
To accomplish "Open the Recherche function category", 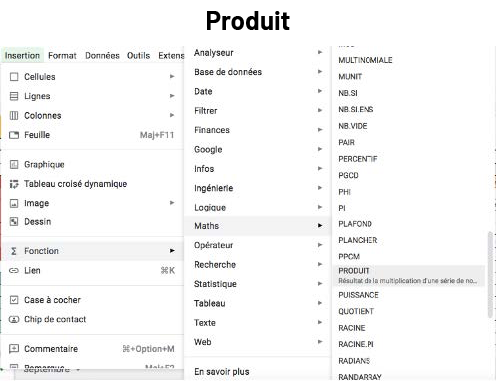I will click(257, 264).
